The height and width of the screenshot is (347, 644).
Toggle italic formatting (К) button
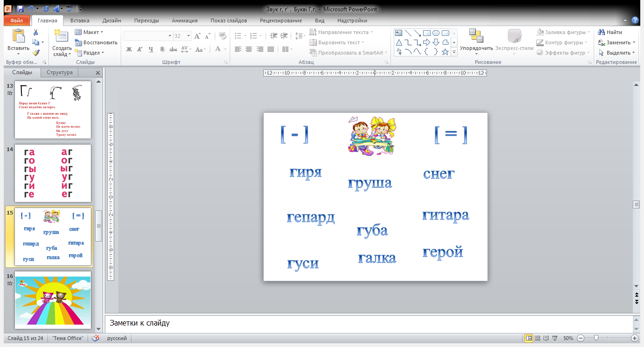tap(140, 49)
